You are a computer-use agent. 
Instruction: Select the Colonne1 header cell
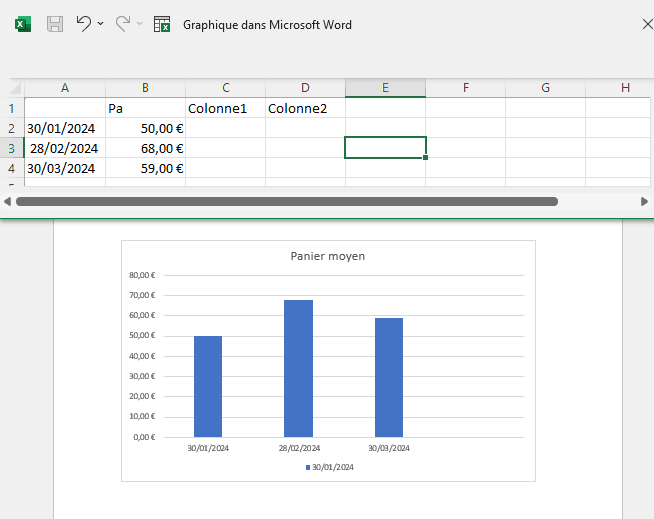pyautogui.click(x=225, y=108)
